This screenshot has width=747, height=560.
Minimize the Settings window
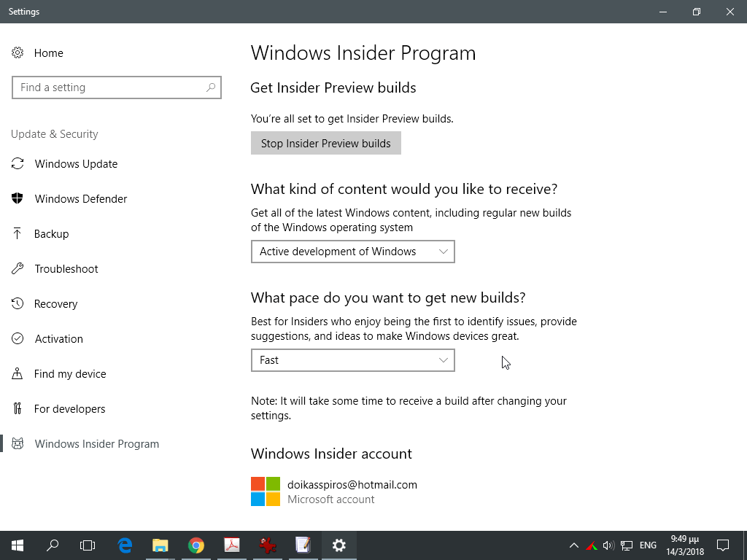pyautogui.click(x=662, y=12)
